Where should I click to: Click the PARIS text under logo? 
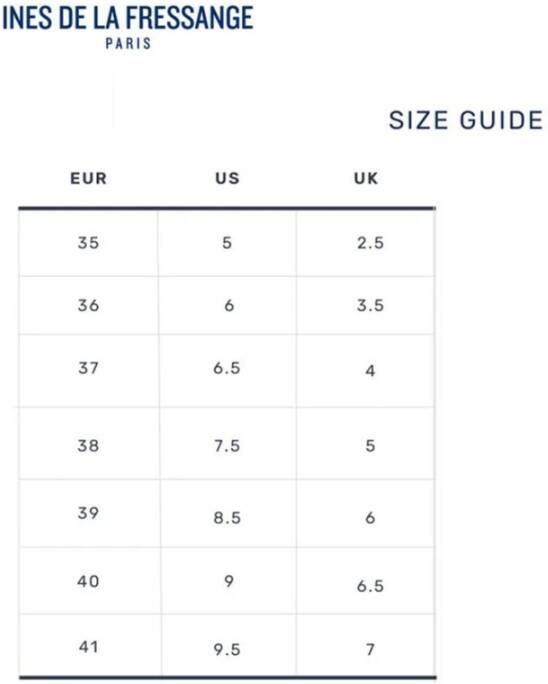(x=128, y=44)
